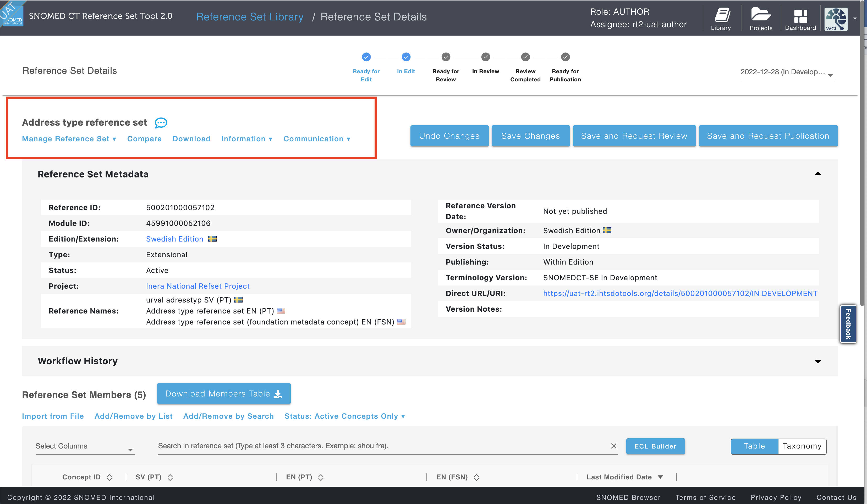
Task: Switch to Taxonomy view
Action: pos(802,446)
